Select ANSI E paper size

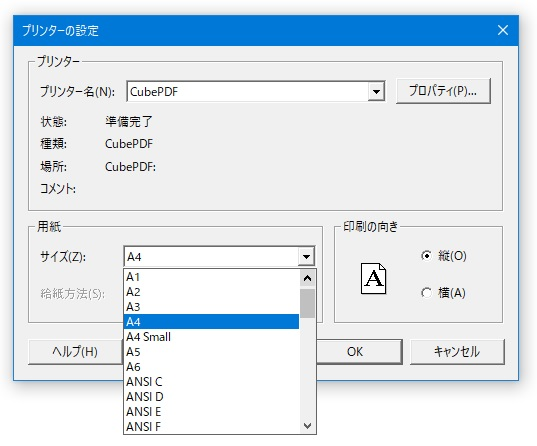coord(211,411)
